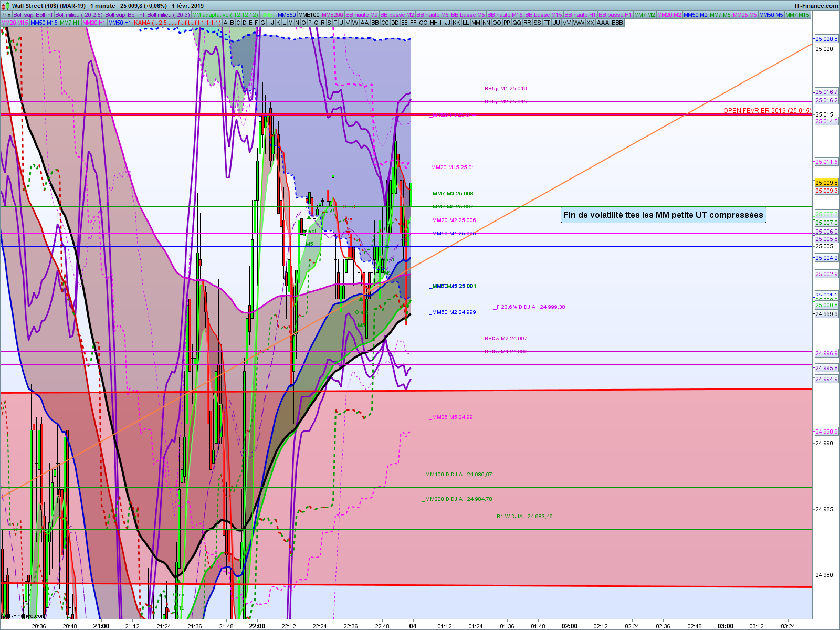Click the 02:00 time axis label
This screenshot has width=840, height=630.
[570, 626]
